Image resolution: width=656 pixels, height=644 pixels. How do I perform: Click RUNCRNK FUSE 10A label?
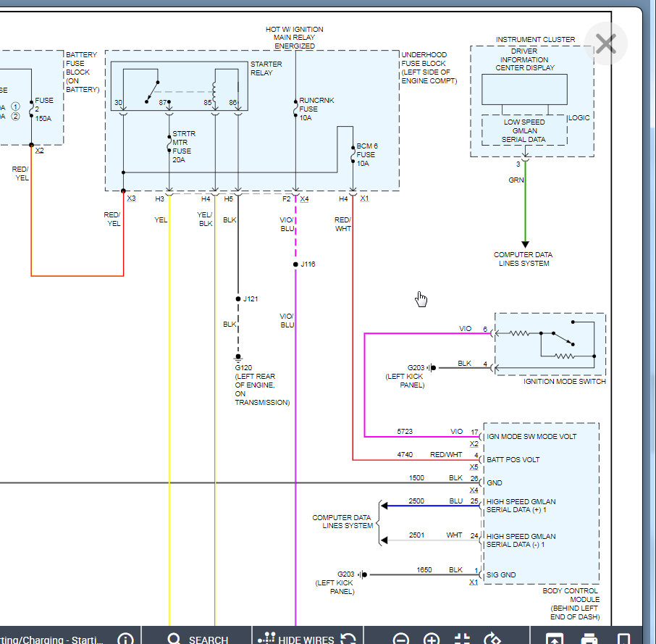316,109
